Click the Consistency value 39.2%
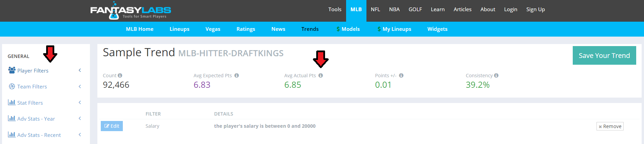The width and height of the screenshot is (644, 144). [477, 85]
